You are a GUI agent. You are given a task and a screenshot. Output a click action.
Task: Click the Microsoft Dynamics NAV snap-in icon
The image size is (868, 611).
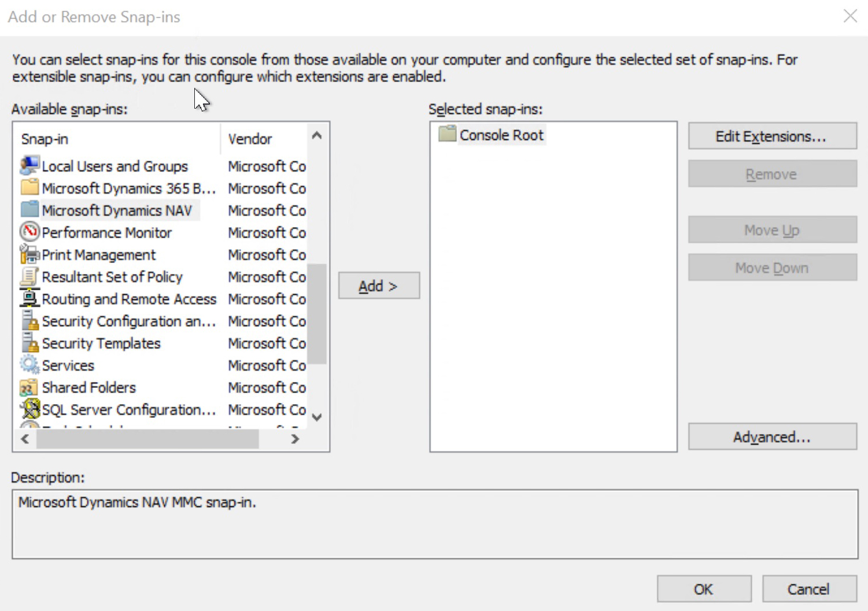[29, 210]
